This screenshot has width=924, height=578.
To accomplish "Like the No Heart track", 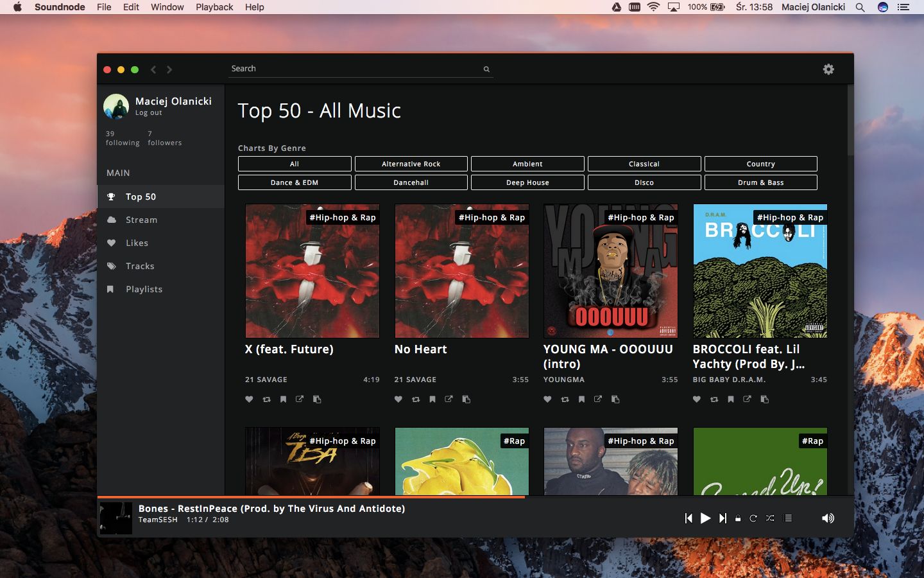I will 398,399.
